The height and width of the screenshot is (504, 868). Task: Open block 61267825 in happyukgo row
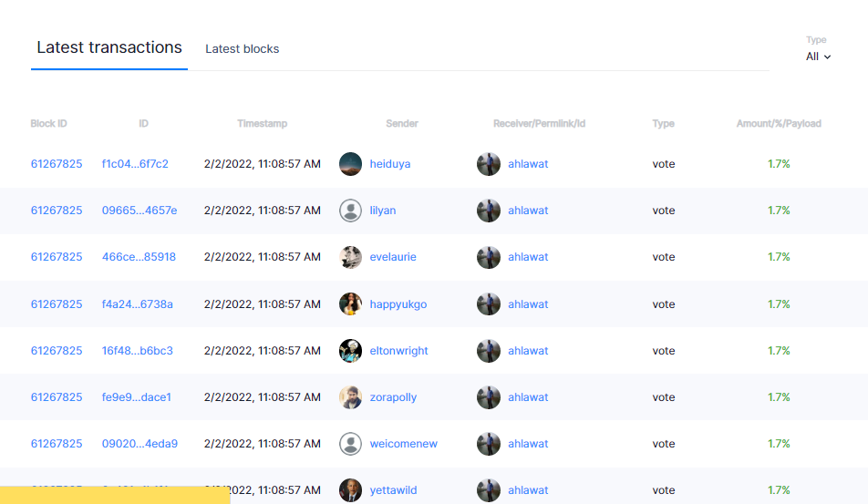pyautogui.click(x=57, y=303)
